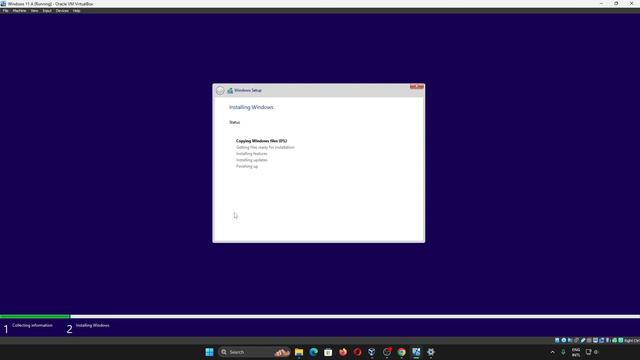
Task: Open File Explorer from the taskbar
Action: click(299, 352)
